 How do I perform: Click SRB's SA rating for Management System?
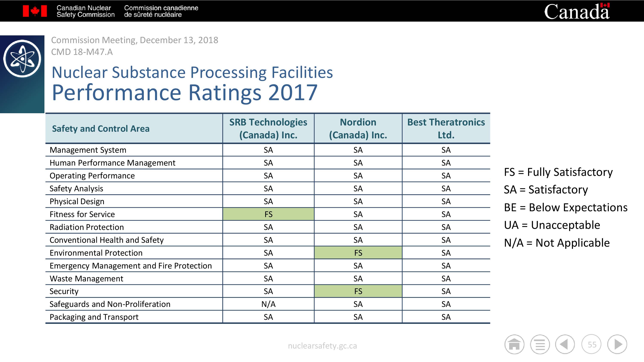point(268,150)
